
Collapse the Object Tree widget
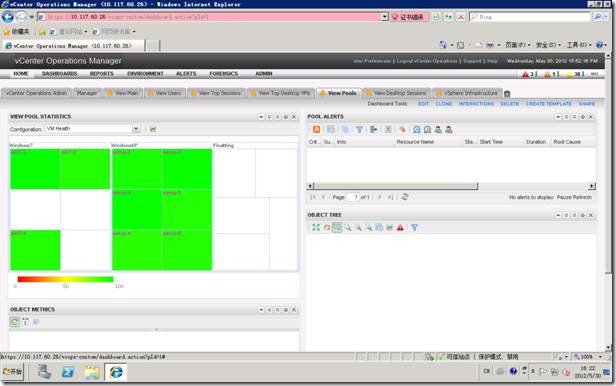pos(558,215)
